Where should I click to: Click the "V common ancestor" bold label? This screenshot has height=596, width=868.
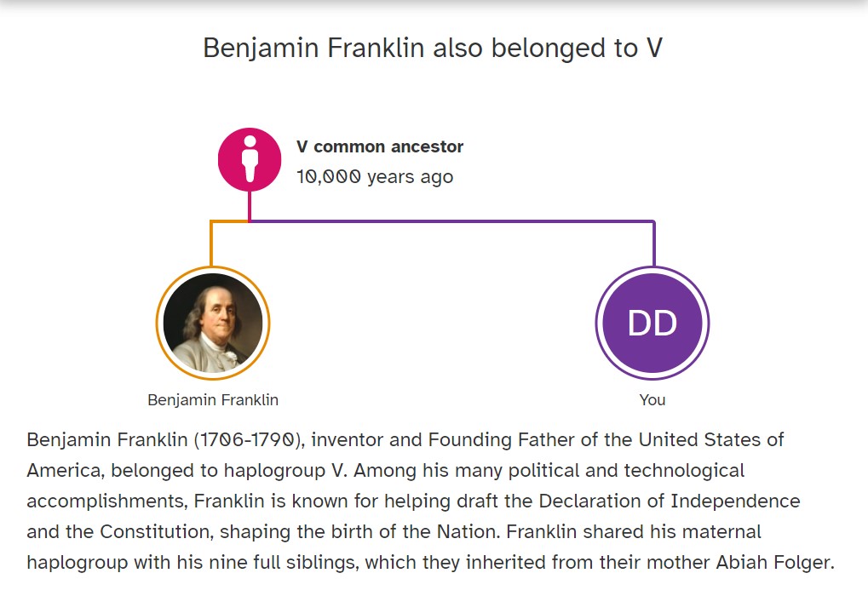pyautogui.click(x=380, y=146)
